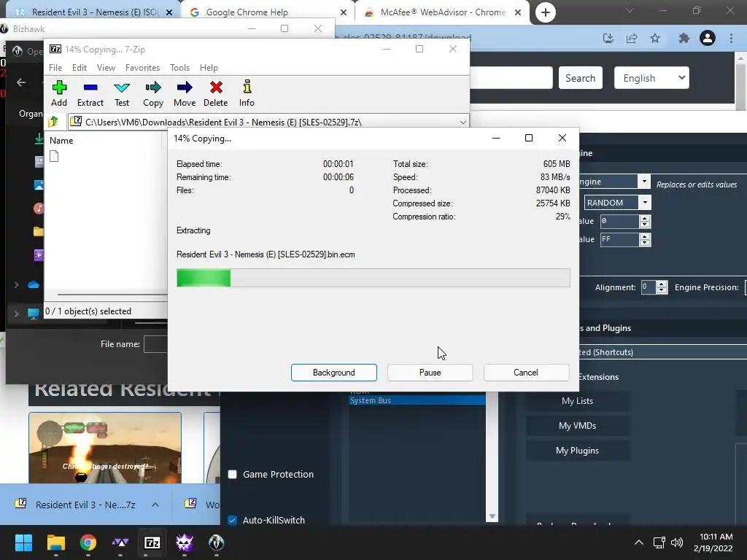Uncheck the Auto-KillSwitch checkbox
747x560 pixels.
tap(233, 520)
